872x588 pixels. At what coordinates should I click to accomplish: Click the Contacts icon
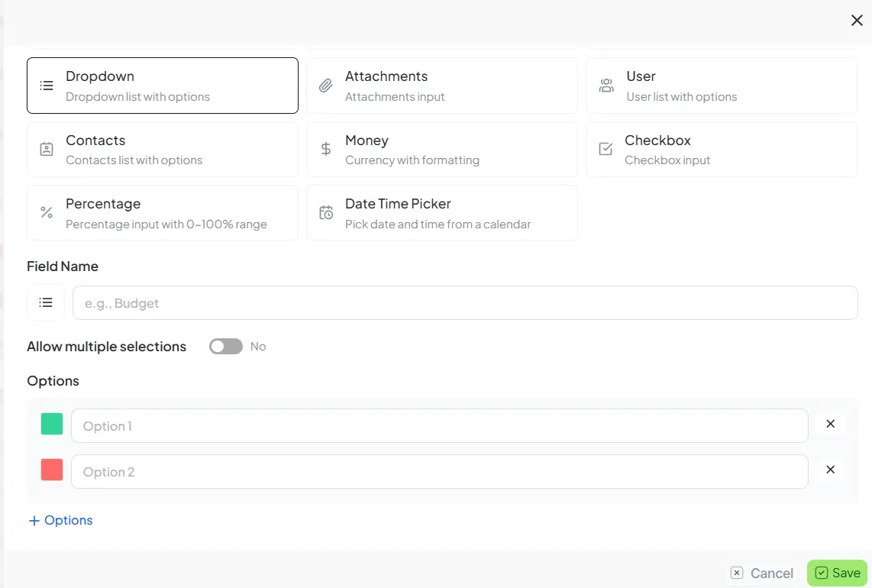tap(46, 149)
